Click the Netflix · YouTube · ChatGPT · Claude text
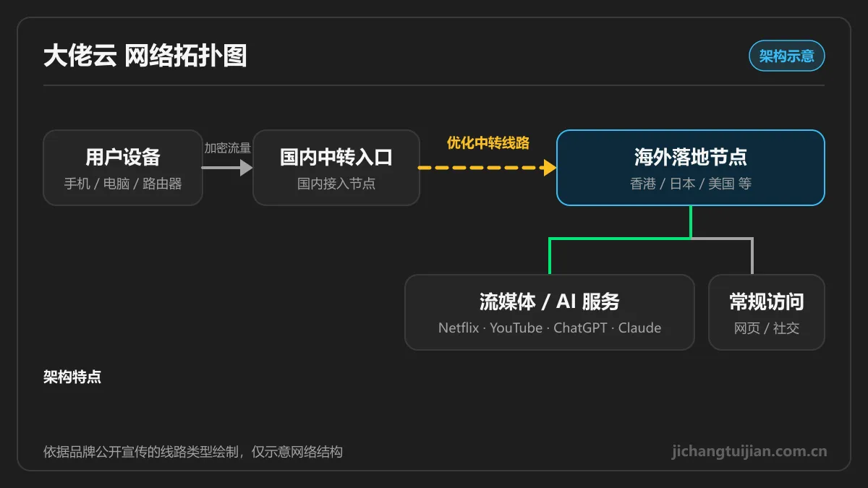Screen dimensions: 868x488 coord(550,328)
